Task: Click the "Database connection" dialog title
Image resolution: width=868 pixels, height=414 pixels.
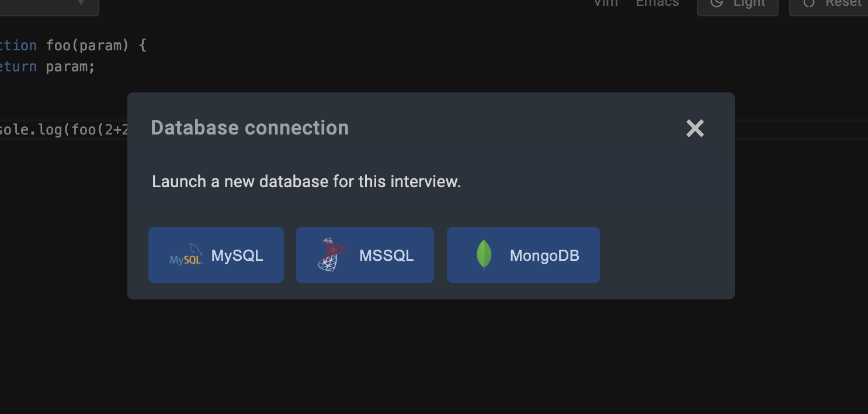Action: coord(249,128)
